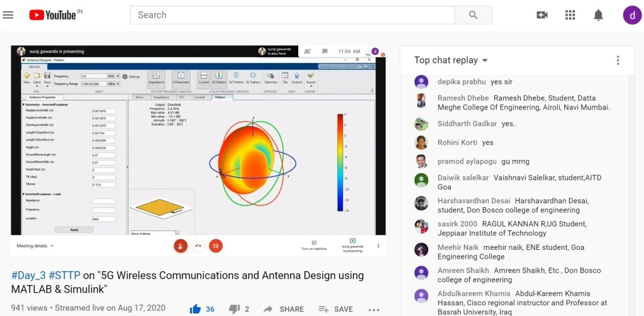Open the Save dropdown arrow
Viewport: 644px width, 316px height.
click(x=47, y=86)
